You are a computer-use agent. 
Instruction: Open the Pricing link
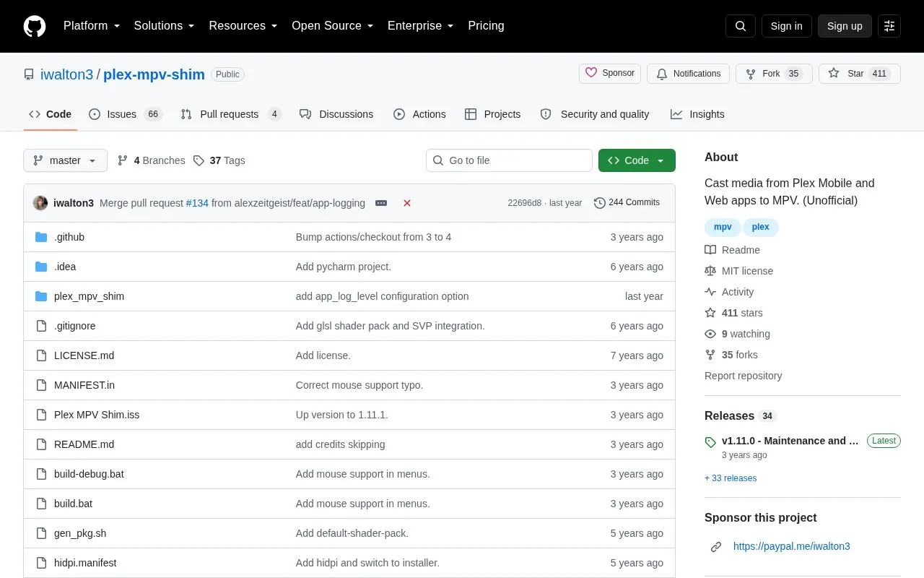[x=486, y=26]
